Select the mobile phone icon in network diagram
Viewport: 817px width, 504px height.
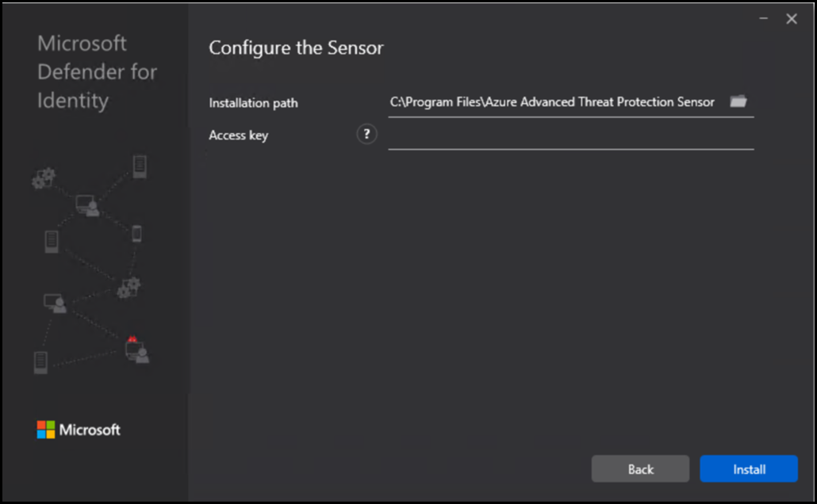click(136, 234)
